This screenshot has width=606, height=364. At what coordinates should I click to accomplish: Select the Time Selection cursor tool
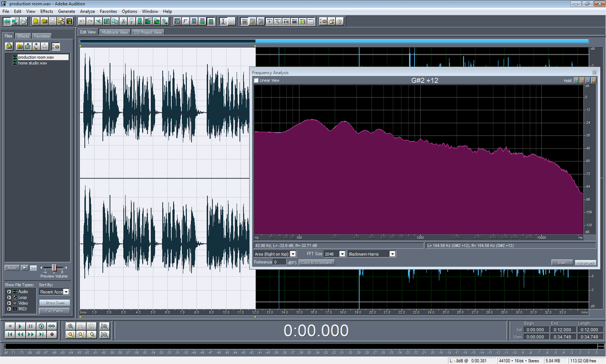(x=223, y=21)
